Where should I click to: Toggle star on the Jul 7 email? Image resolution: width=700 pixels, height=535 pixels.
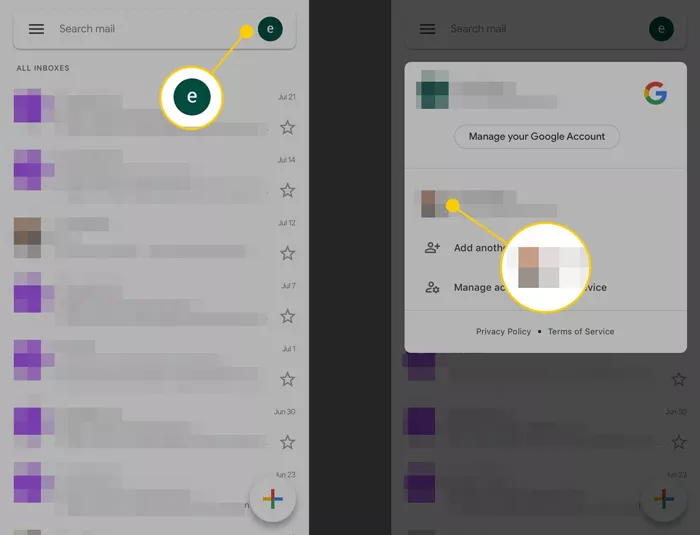click(x=287, y=316)
